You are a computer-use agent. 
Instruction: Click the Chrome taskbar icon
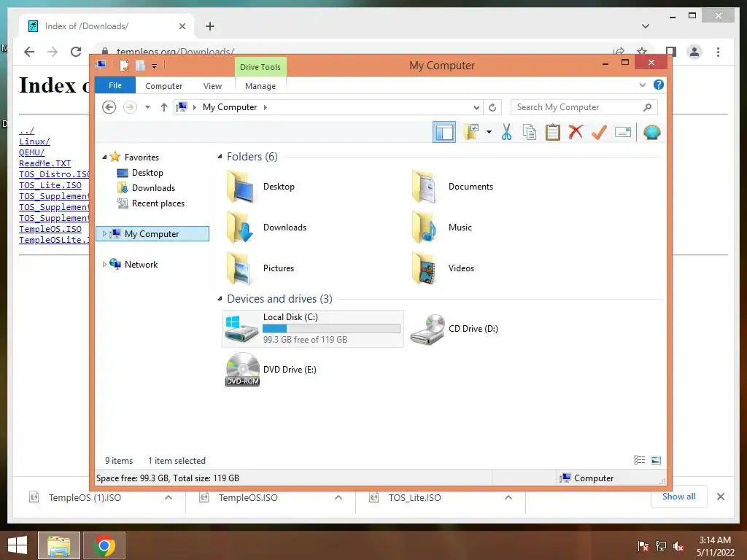[104, 545]
